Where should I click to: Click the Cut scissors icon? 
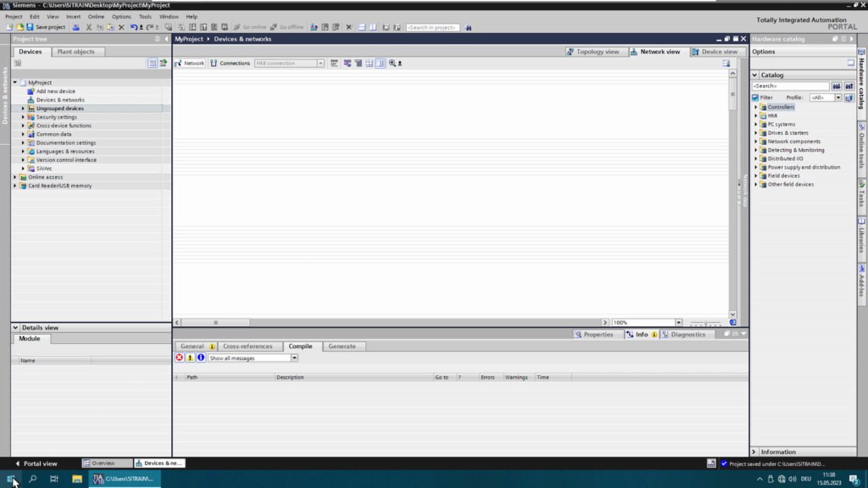click(x=88, y=27)
